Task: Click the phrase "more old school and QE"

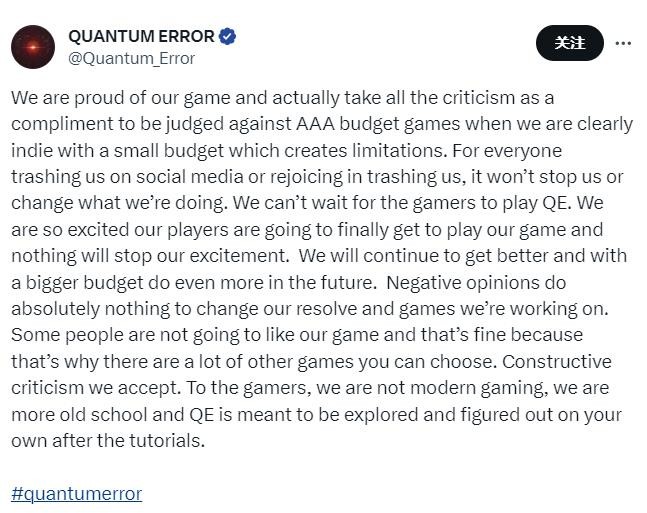Action: click(x=112, y=414)
